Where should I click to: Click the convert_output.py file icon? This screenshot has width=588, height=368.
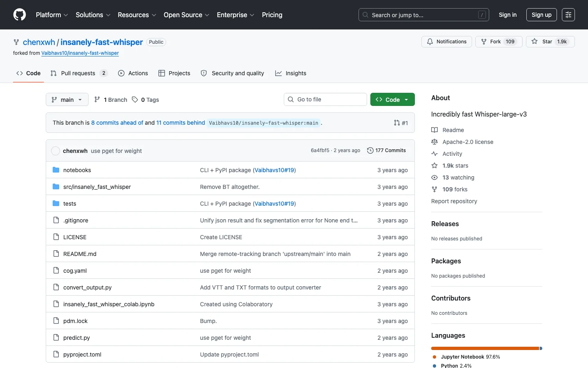pos(56,287)
